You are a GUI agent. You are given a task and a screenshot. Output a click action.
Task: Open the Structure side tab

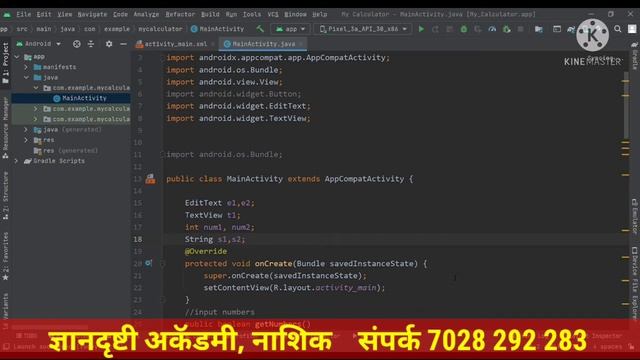[x=5, y=196]
